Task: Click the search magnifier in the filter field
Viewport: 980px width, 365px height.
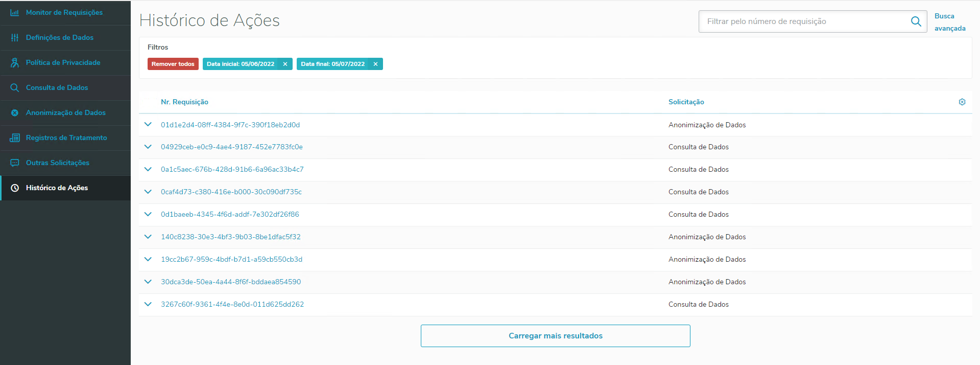Action: 916,21
